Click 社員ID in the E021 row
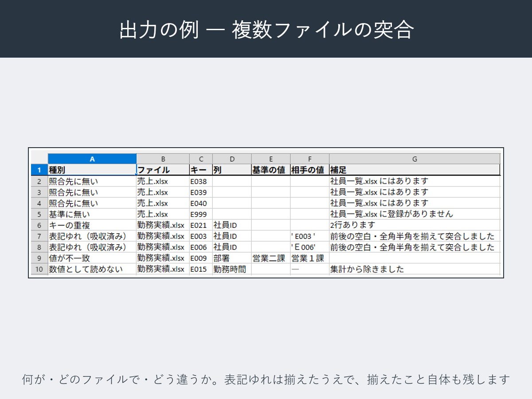Screen dimensions: 532x399 tap(232, 225)
